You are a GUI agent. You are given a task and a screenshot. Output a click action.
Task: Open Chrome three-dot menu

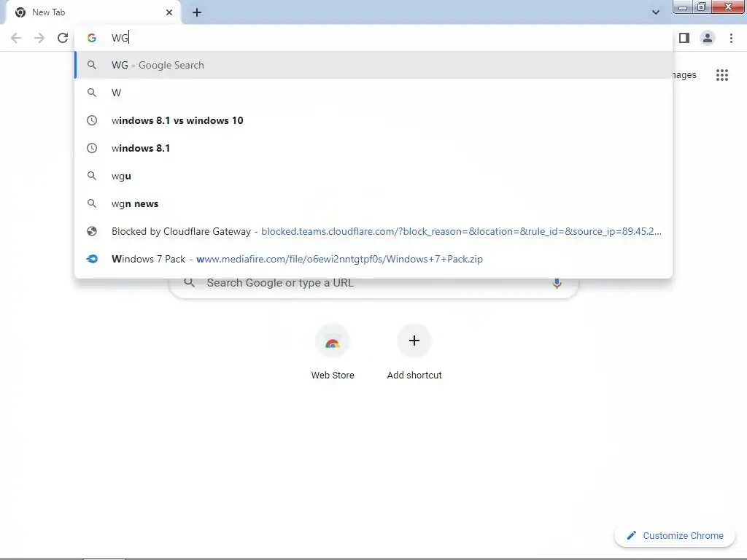[x=731, y=38]
